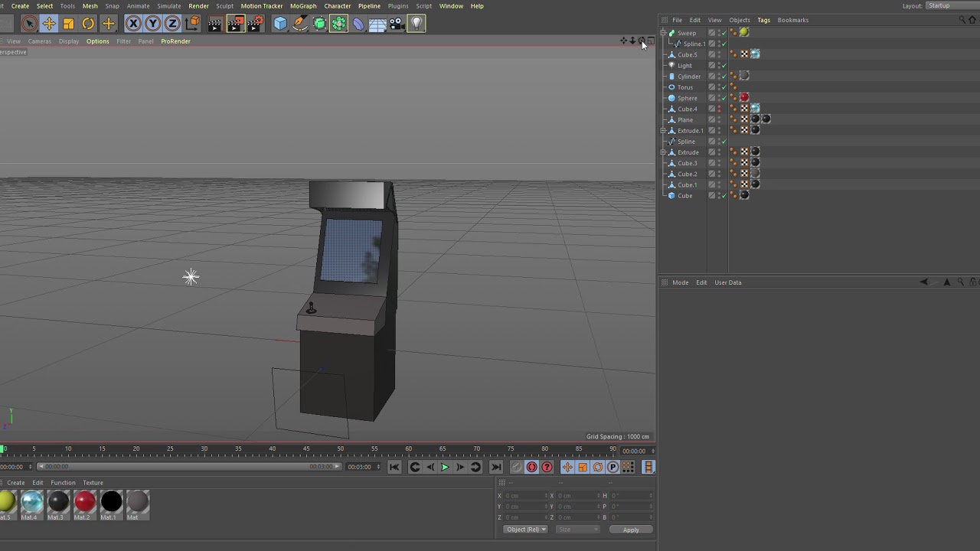Click the Spline Pen tool icon
Screen dimensions: 980x551
[300, 24]
